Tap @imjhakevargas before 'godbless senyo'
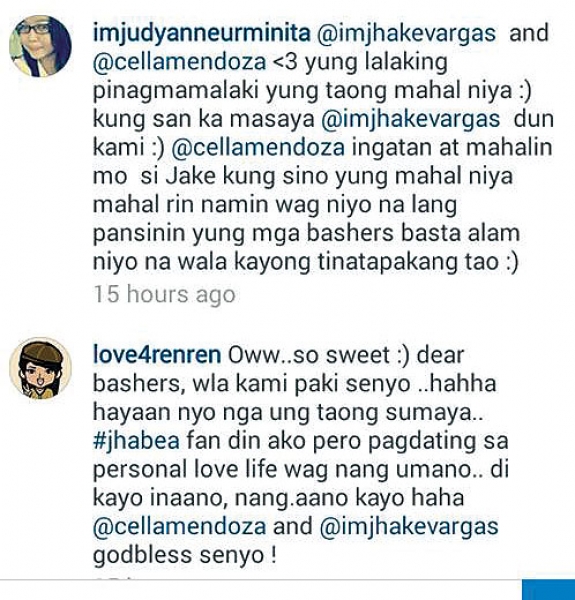Image resolution: width=575 pixels, height=600 pixels. (409, 527)
